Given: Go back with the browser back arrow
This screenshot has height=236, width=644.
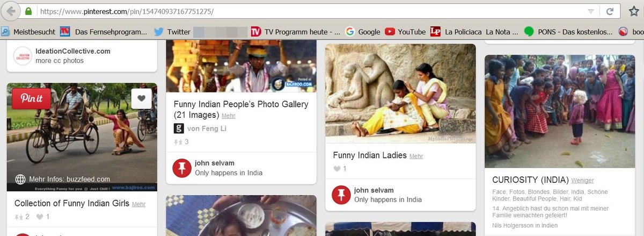Looking at the screenshot, I should 10,11.
